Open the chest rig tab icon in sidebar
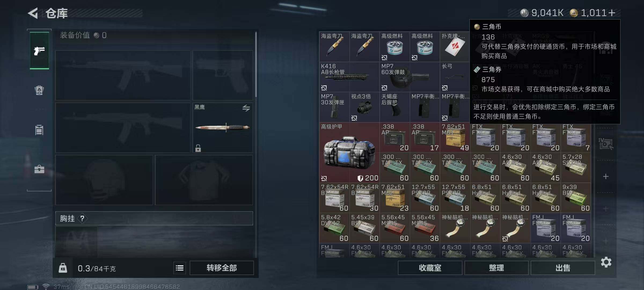This screenshot has height=290, width=644. [39, 130]
